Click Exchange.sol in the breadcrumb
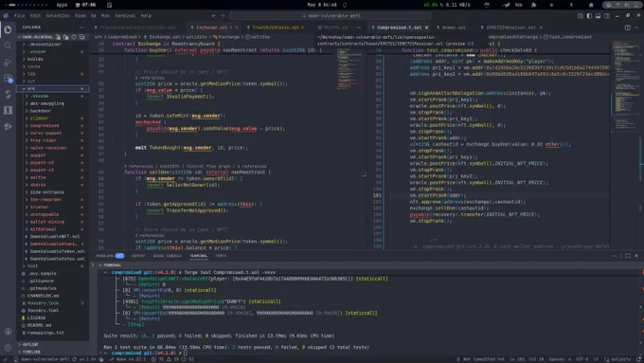 click(164, 37)
